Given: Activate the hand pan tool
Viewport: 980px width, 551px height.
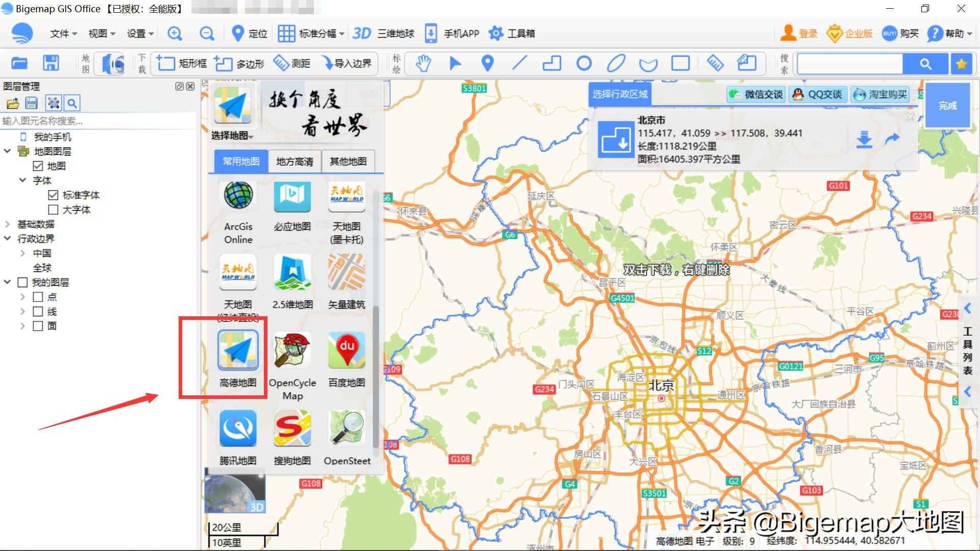Looking at the screenshot, I should point(423,63).
